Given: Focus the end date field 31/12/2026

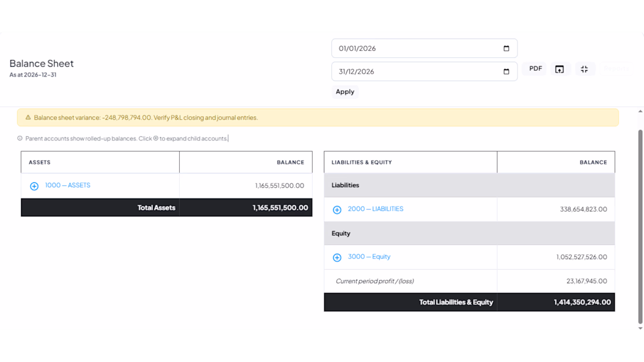Looking at the screenshot, I should coord(424,71).
